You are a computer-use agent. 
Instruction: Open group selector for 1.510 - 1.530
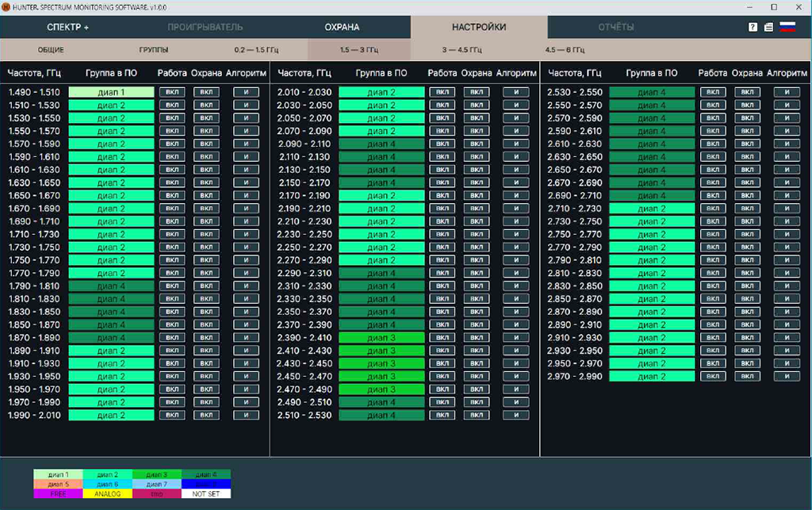coord(111,105)
